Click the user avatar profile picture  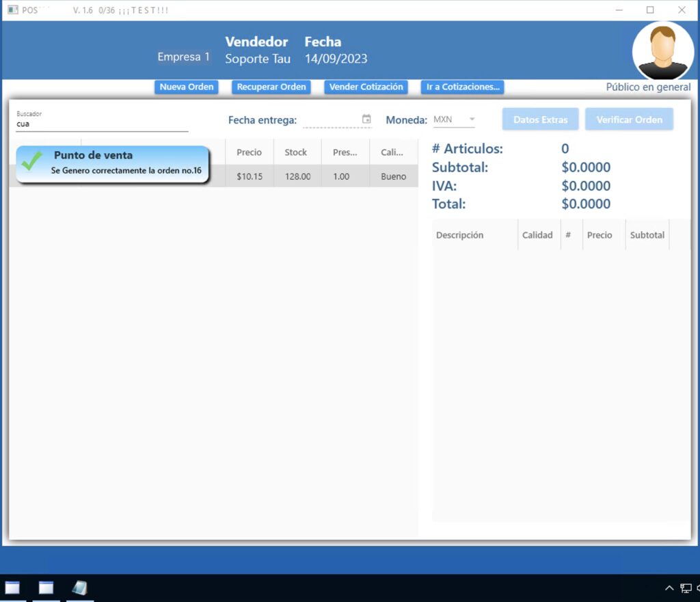[662, 51]
